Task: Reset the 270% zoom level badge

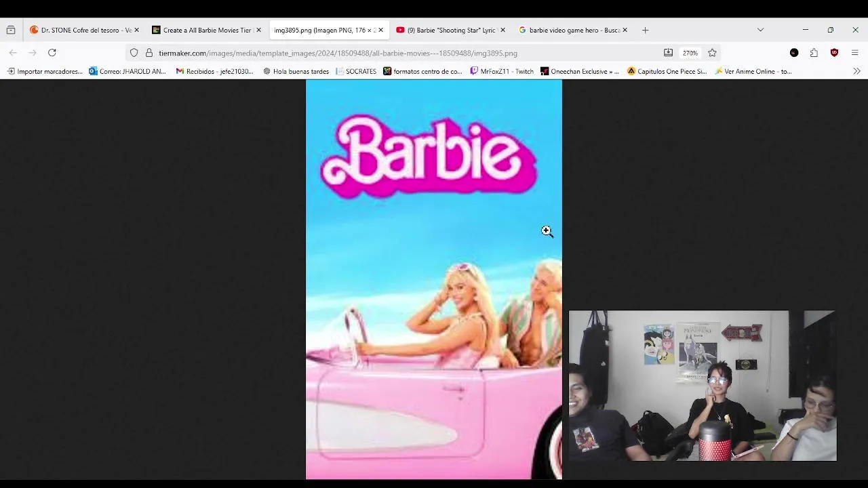Action: tap(690, 53)
